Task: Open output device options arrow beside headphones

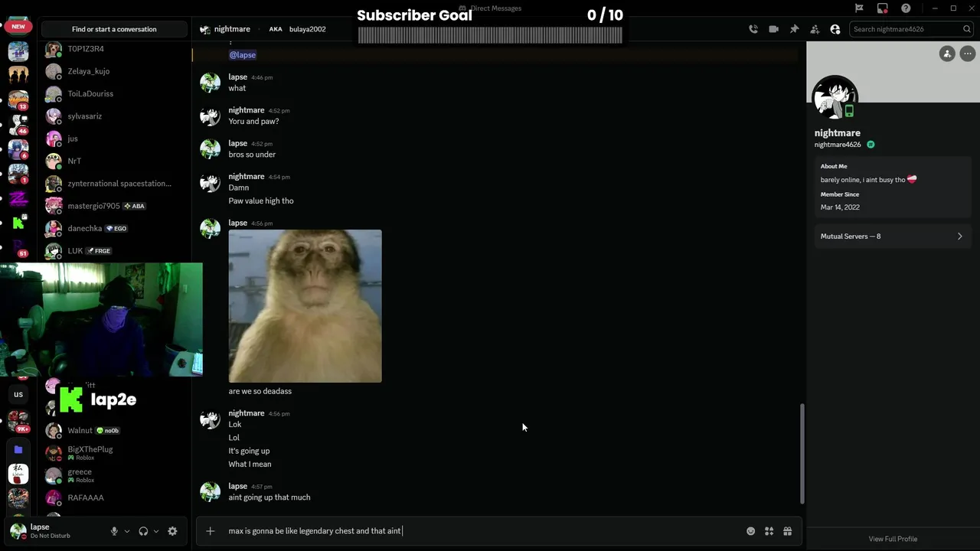Action: 156,531
